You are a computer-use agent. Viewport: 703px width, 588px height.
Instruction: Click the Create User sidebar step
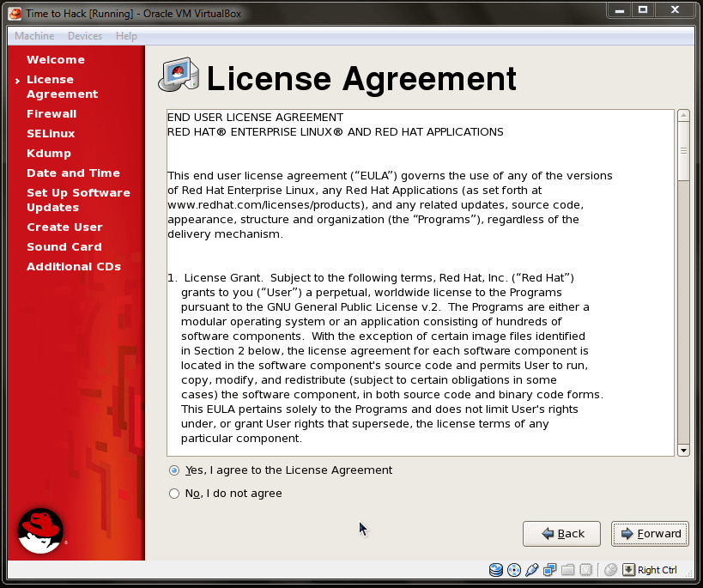(64, 227)
